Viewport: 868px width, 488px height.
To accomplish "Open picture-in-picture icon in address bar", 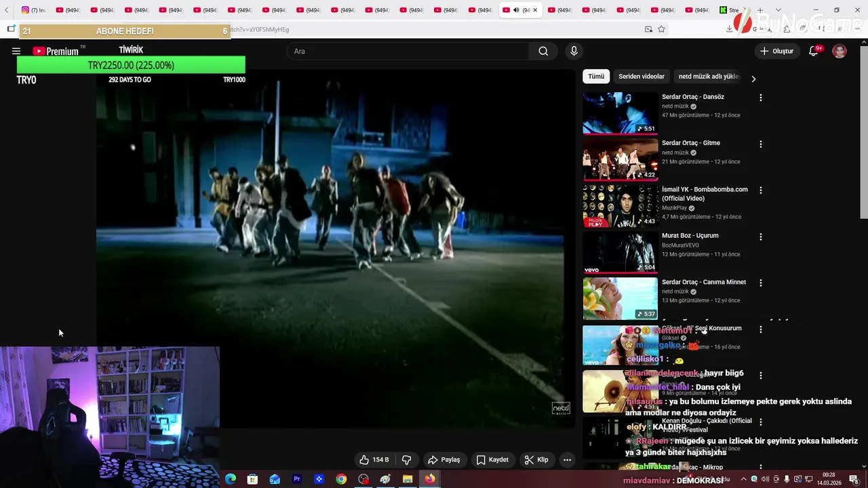I will coord(648,29).
